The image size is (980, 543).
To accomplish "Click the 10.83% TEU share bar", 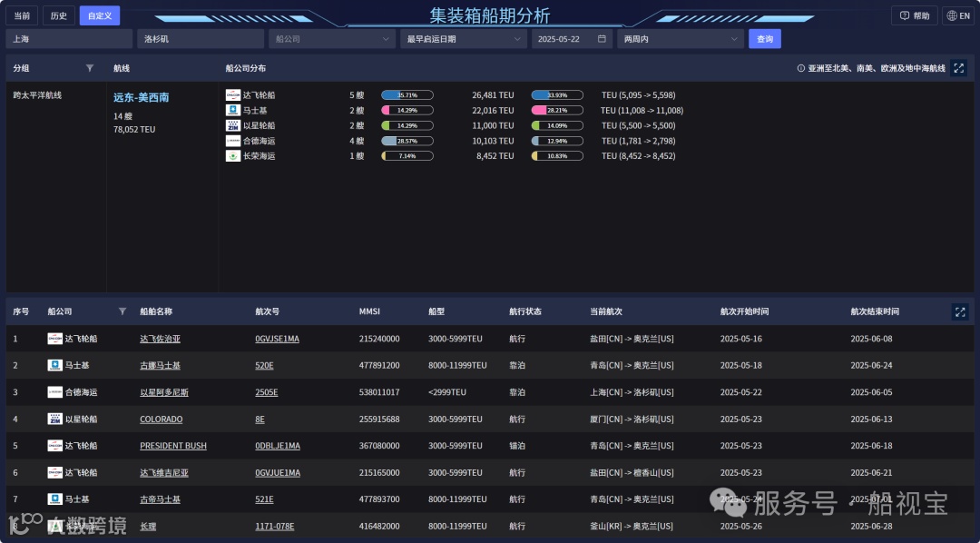I will click(557, 156).
